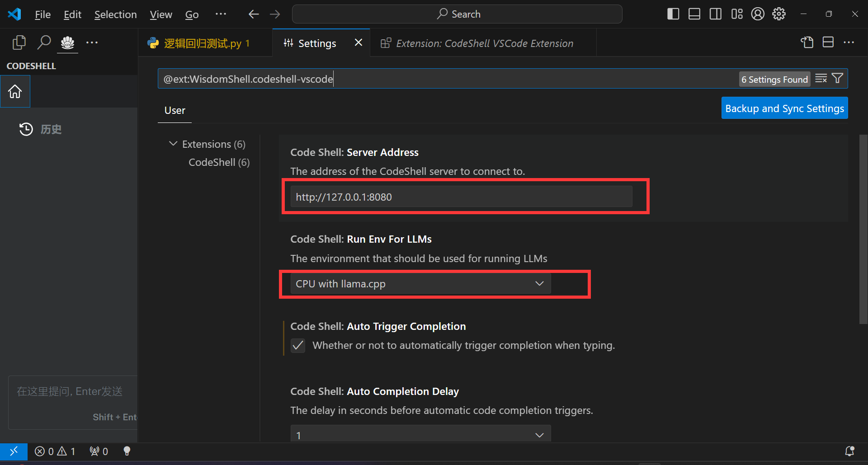Open the Selection menu

(x=115, y=14)
